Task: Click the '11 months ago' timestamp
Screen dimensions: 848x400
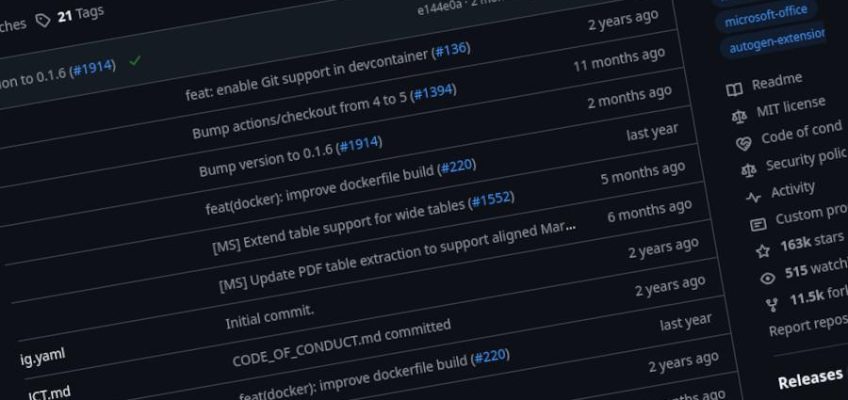Action: (619, 60)
